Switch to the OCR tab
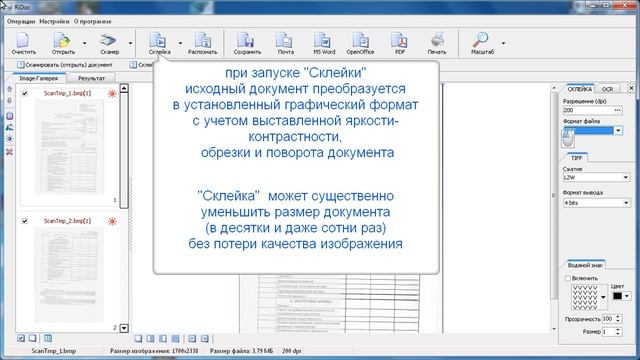 (608, 89)
